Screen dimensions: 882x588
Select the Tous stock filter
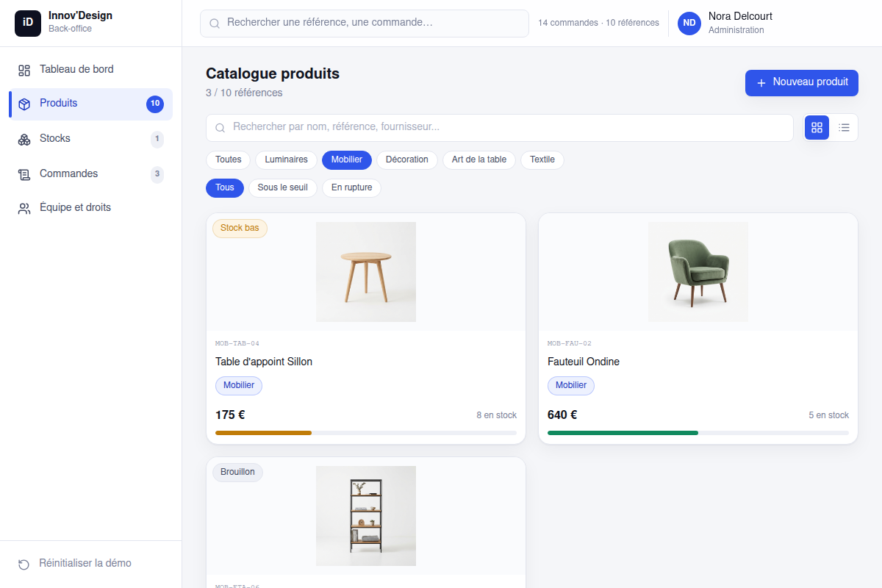(x=225, y=187)
